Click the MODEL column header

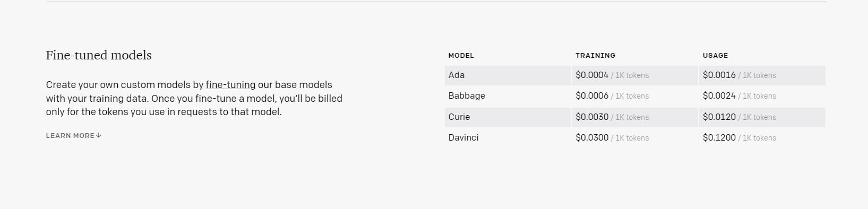(x=461, y=56)
